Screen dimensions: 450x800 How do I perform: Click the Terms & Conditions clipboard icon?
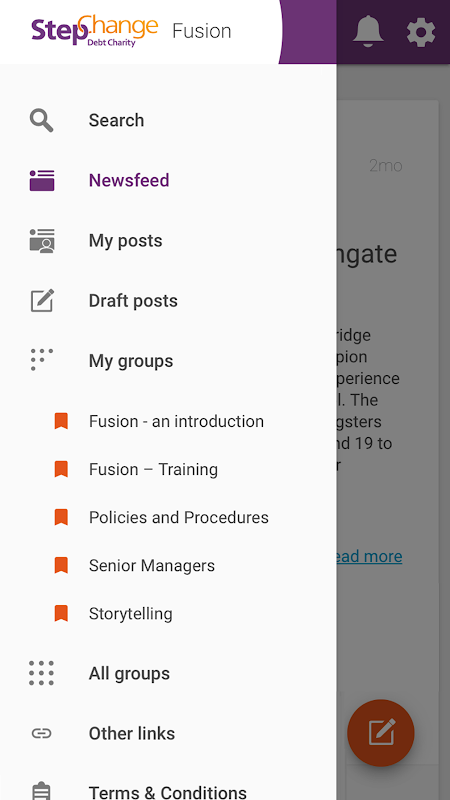(41, 791)
